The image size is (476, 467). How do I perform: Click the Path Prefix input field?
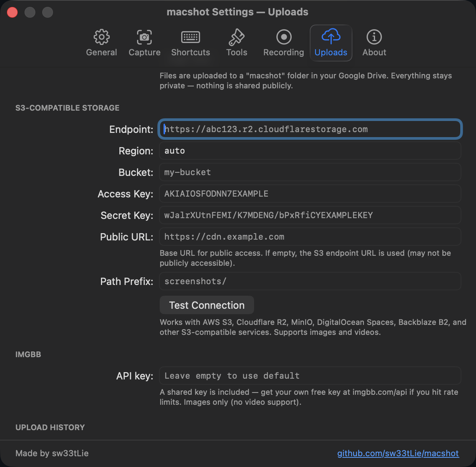pos(310,282)
